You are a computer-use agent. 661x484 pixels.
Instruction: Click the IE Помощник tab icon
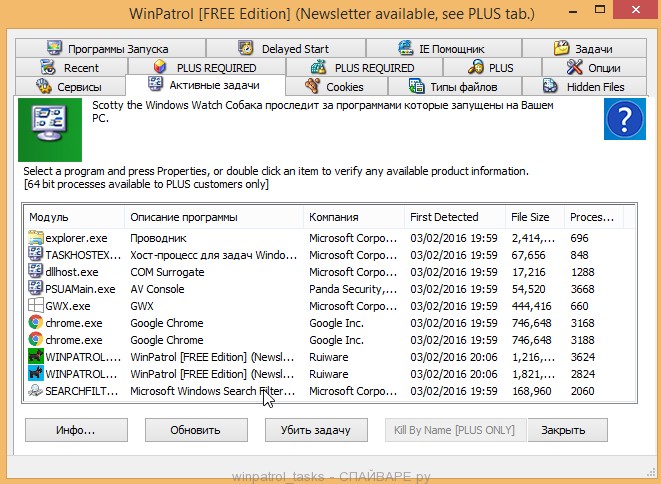pos(406,48)
